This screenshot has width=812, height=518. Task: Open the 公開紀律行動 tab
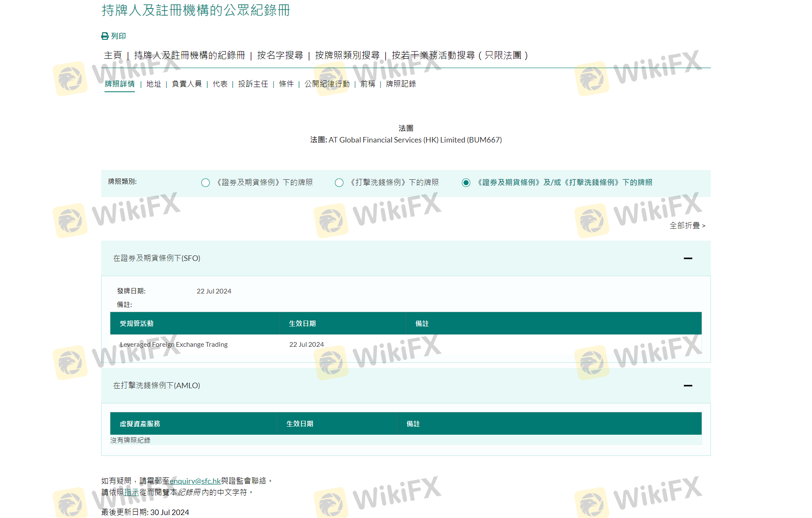(327, 84)
